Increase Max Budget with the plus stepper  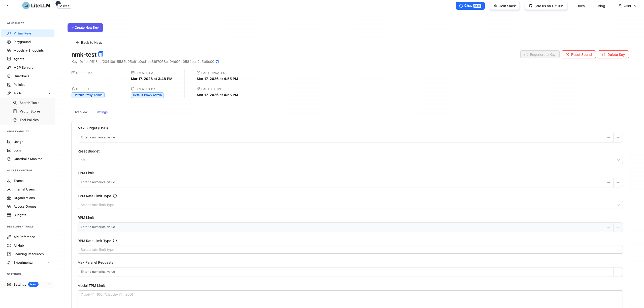(618, 138)
